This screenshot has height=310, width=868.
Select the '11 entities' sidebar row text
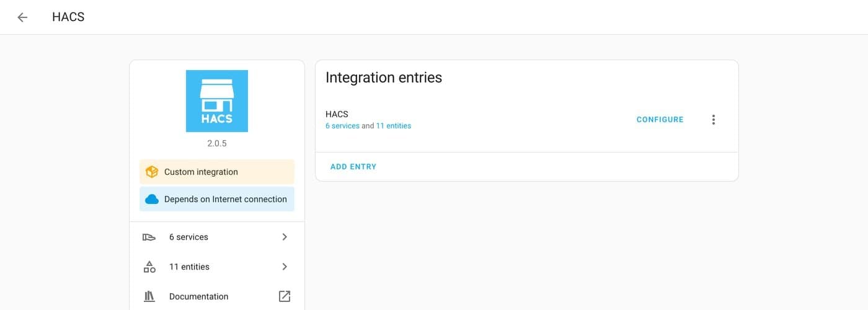(x=189, y=267)
